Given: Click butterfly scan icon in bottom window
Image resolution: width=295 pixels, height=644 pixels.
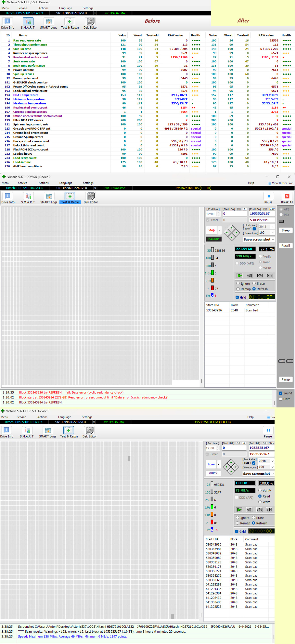Looking at the screenshot, I should [x=269, y=510].
